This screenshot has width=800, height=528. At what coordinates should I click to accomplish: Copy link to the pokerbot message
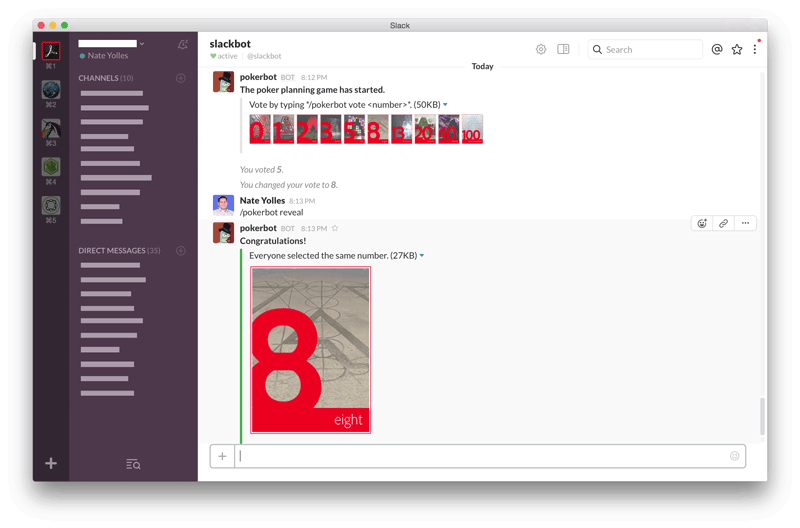coord(723,223)
